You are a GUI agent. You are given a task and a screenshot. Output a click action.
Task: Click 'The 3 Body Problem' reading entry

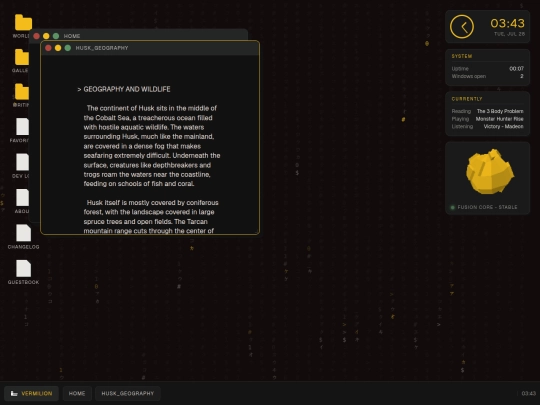pos(500,111)
